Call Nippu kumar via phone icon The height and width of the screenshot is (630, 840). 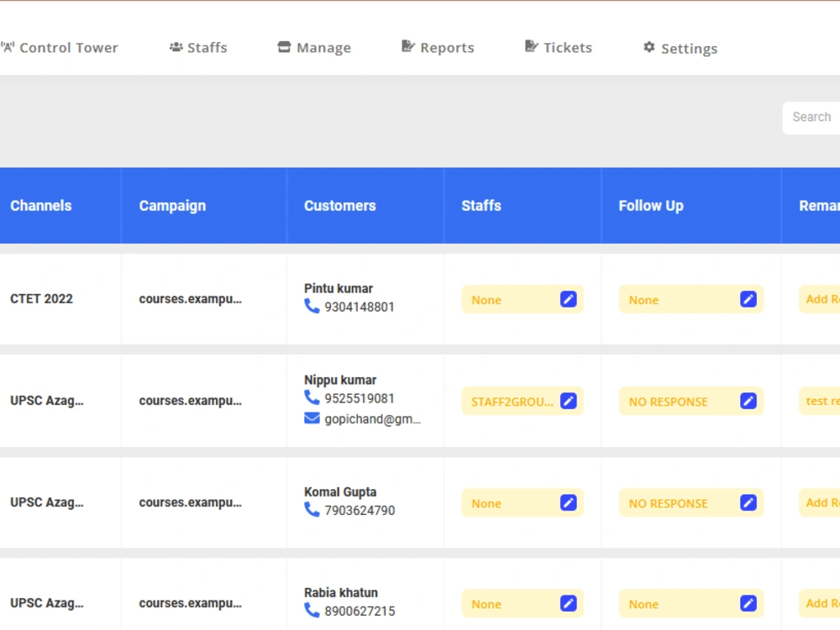pyautogui.click(x=312, y=398)
